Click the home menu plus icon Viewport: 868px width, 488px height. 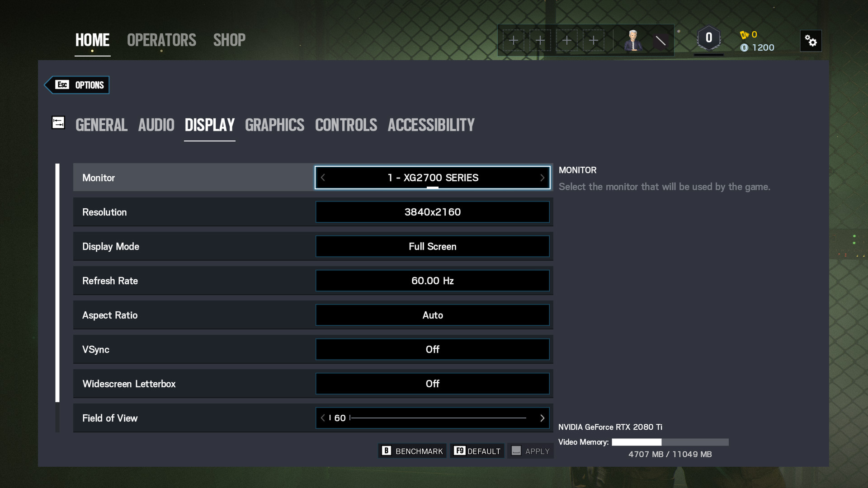click(513, 40)
